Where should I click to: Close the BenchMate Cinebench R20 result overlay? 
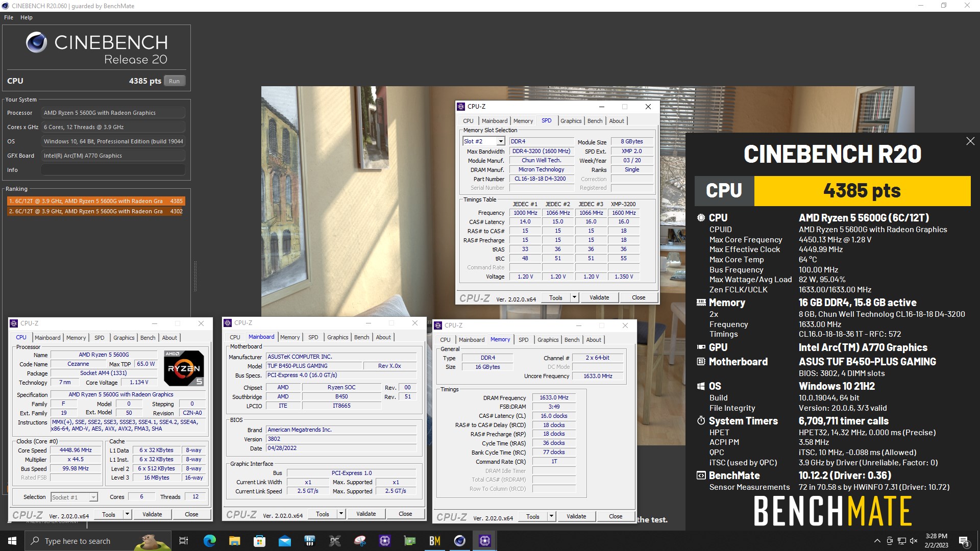[970, 141]
